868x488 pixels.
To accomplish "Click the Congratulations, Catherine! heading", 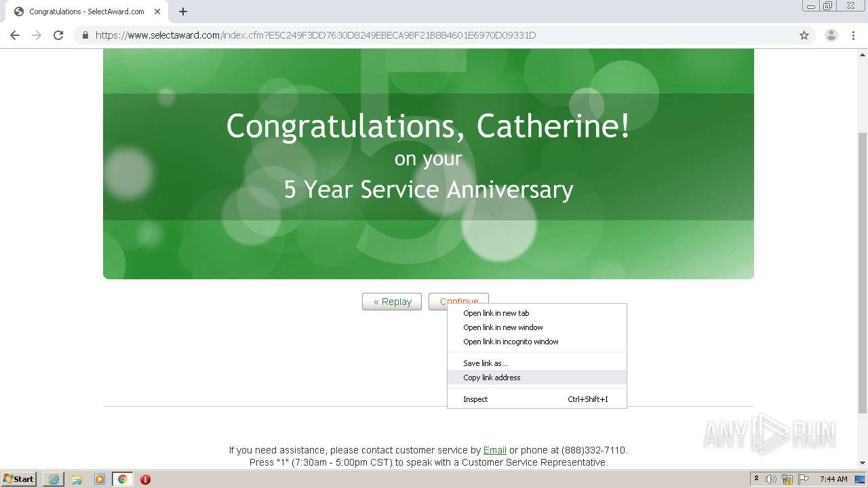I will (428, 126).
